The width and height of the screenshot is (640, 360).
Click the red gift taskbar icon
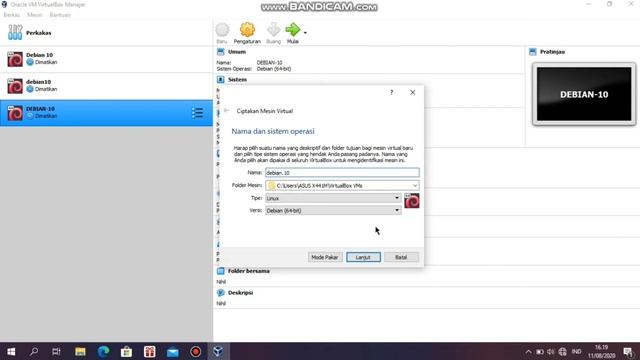tap(150, 351)
